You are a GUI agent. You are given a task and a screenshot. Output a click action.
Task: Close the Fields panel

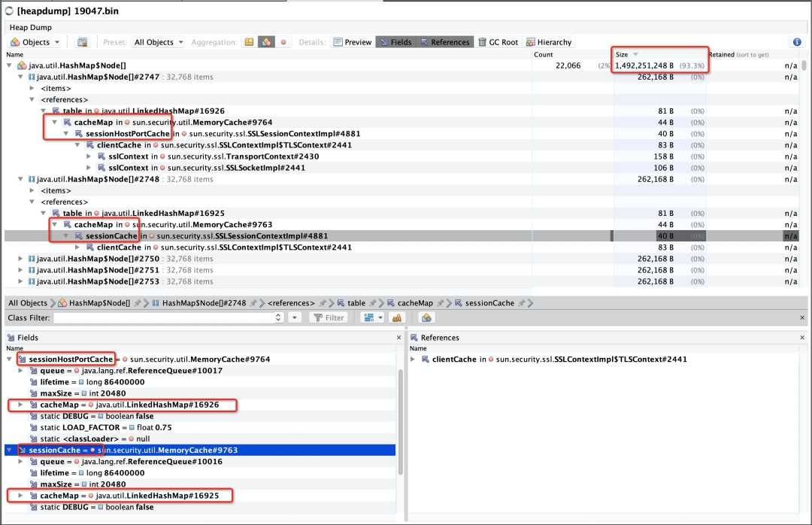(x=398, y=338)
